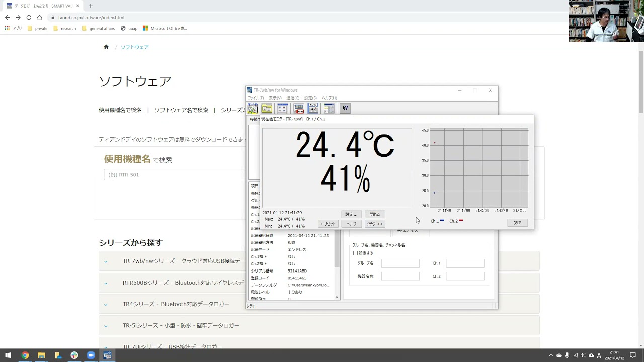The height and width of the screenshot is (362, 644).
Task: Open Windows Start menu
Action: pos(8,355)
